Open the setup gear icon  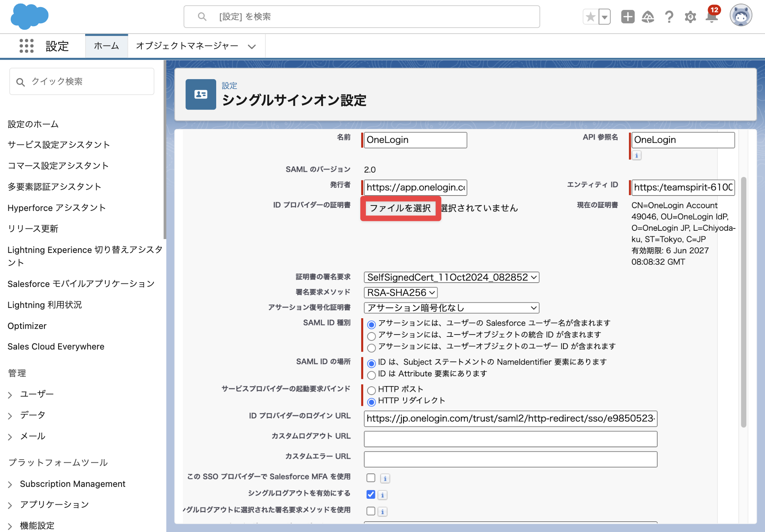(x=690, y=17)
